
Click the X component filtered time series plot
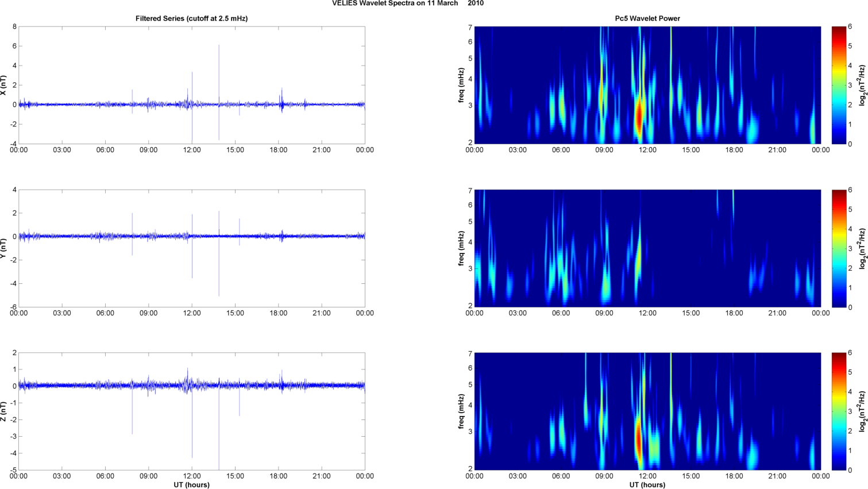191,85
